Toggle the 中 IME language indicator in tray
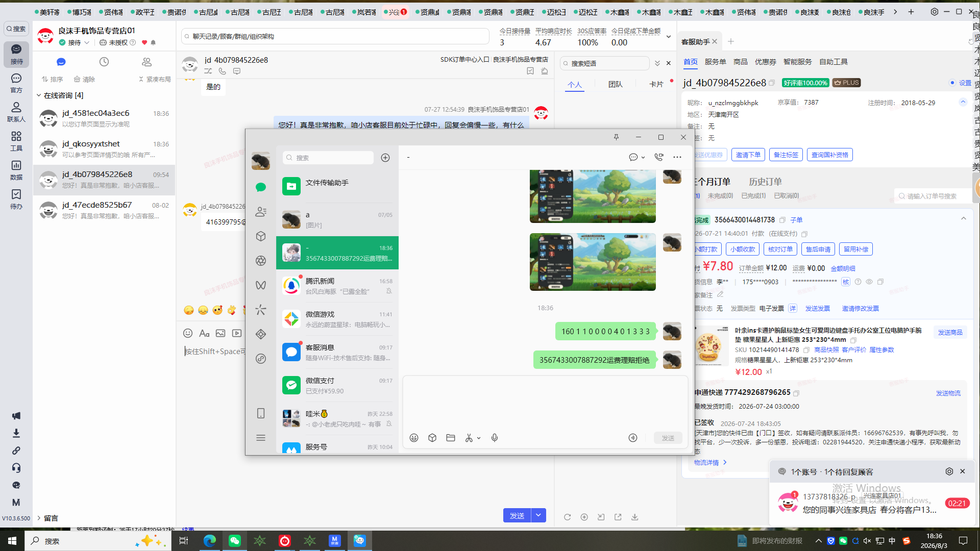 [x=892, y=541]
